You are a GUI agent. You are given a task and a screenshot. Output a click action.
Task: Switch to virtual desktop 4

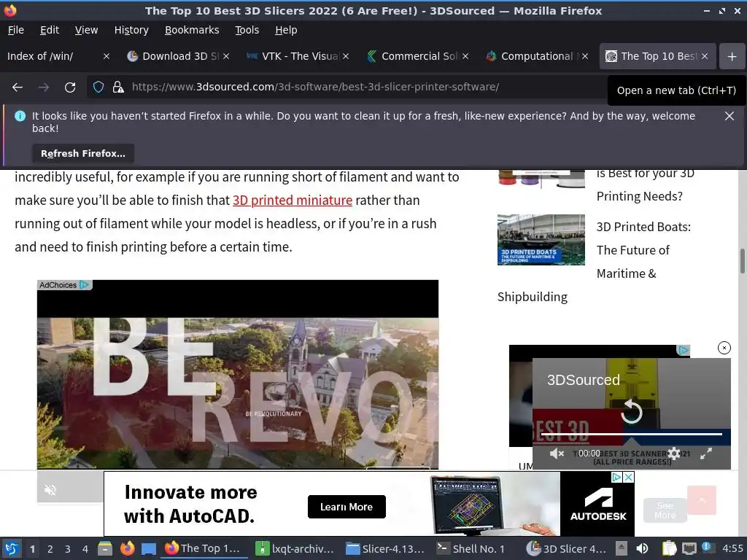point(85,549)
